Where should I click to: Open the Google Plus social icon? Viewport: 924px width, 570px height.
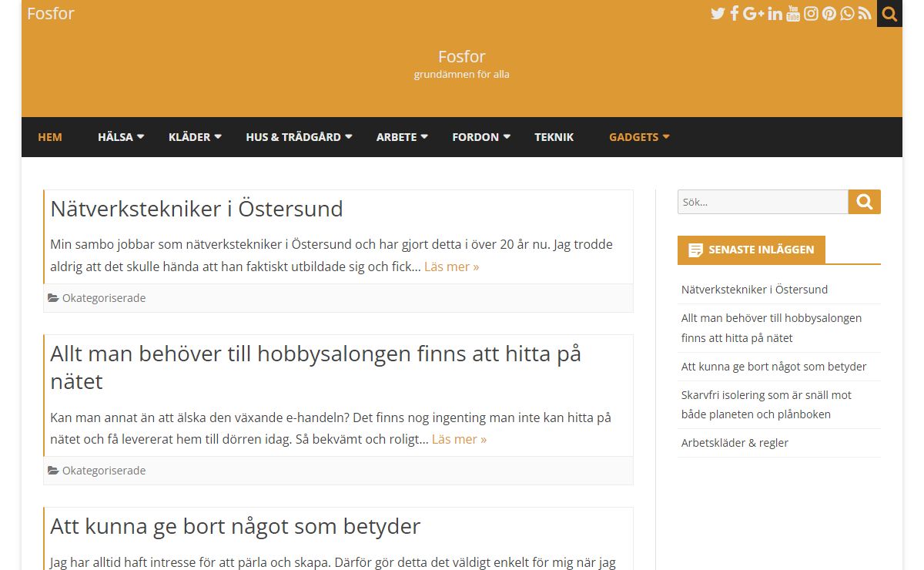pos(754,13)
